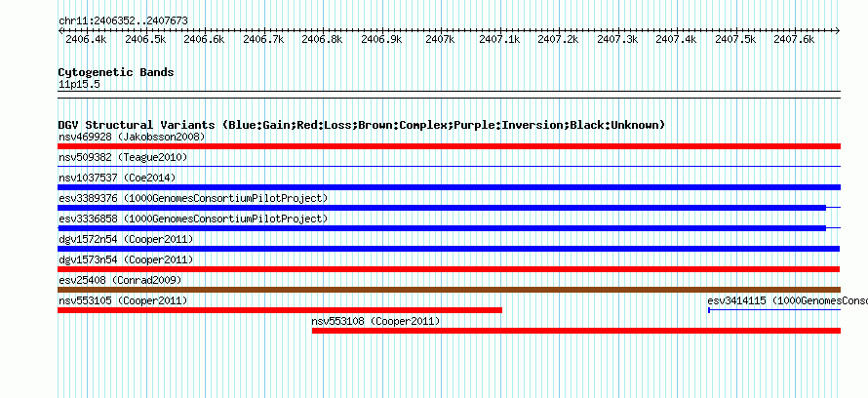Click the blue esv3336858 gain bar
Image resolution: width=868 pixels, height=398 pixels.
coord(442,228)
